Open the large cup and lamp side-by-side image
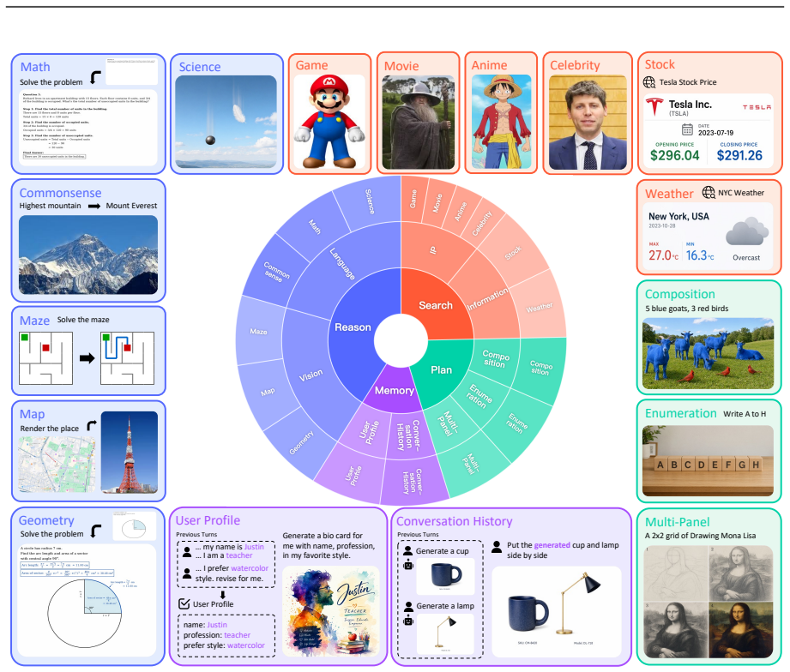790x672 pixels. (556, 611)
